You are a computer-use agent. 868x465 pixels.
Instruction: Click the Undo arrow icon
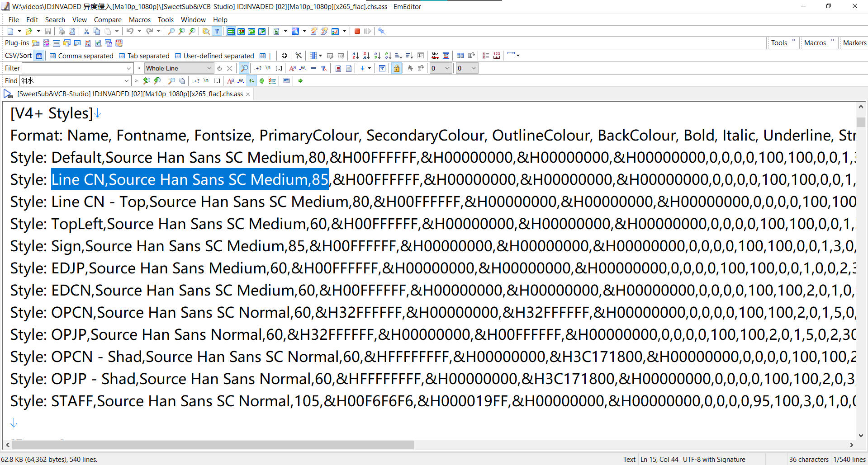(x=130, y=31)
